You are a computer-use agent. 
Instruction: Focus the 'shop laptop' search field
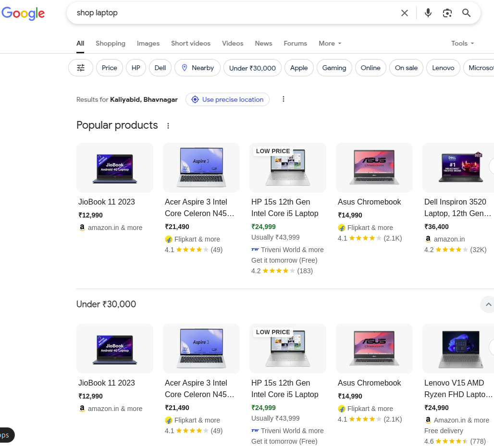click(x=233, y=13)
